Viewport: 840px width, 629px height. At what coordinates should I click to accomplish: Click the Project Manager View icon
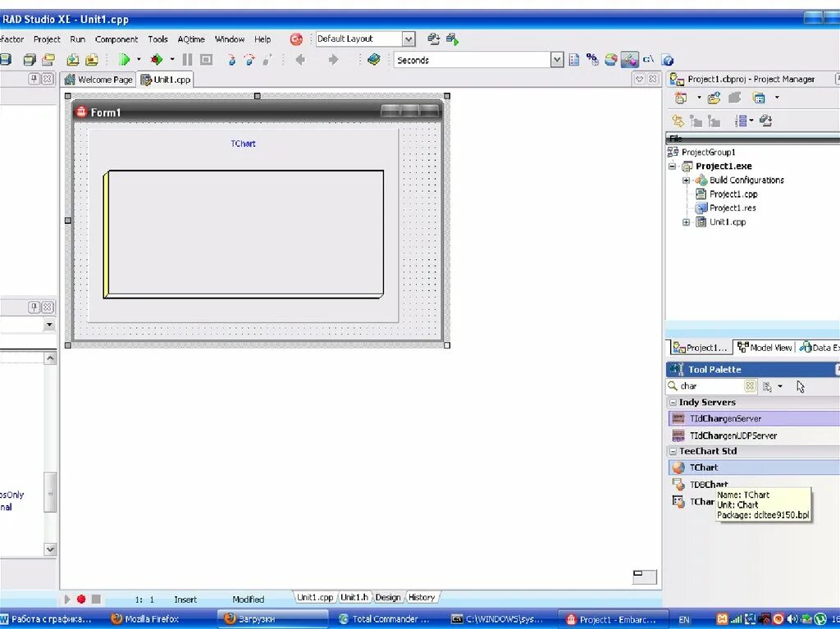(759, 98)
